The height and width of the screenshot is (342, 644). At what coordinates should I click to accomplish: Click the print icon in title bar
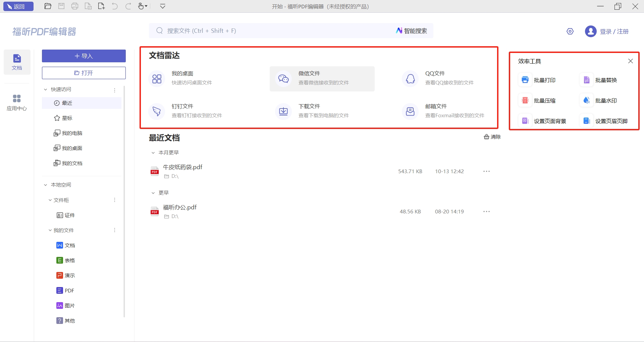click(x=75, y=6)
